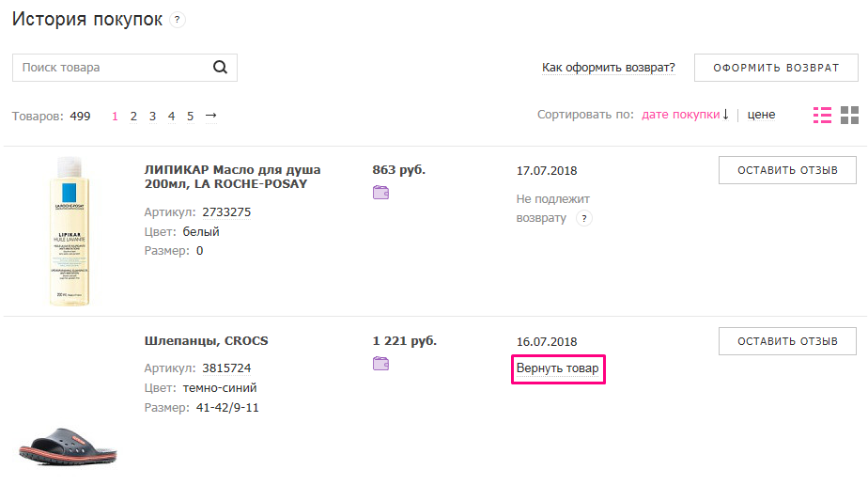This screenshot has height=485, width=868.
Task: Click wallet icon under 1 221 руб.
Action: 380,364
